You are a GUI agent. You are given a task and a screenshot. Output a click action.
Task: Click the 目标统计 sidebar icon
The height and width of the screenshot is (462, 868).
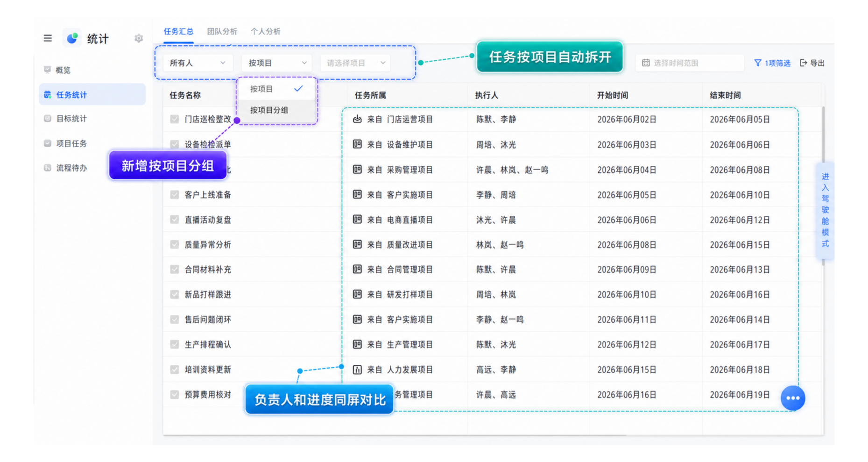pyautogui.click(x=48, y=119)
